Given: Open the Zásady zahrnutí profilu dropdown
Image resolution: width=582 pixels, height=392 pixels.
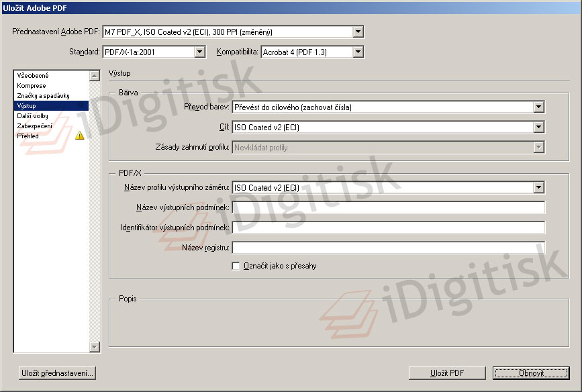Looking at the screenshot, I should [388, 148].
